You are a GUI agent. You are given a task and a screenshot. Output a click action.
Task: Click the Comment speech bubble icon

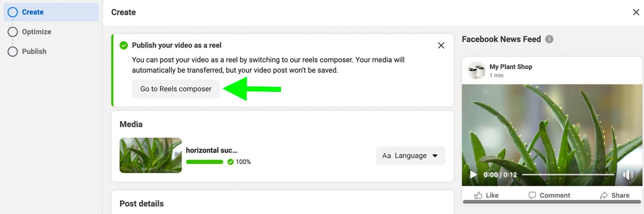pyautogui.click(x=532, y=195)
